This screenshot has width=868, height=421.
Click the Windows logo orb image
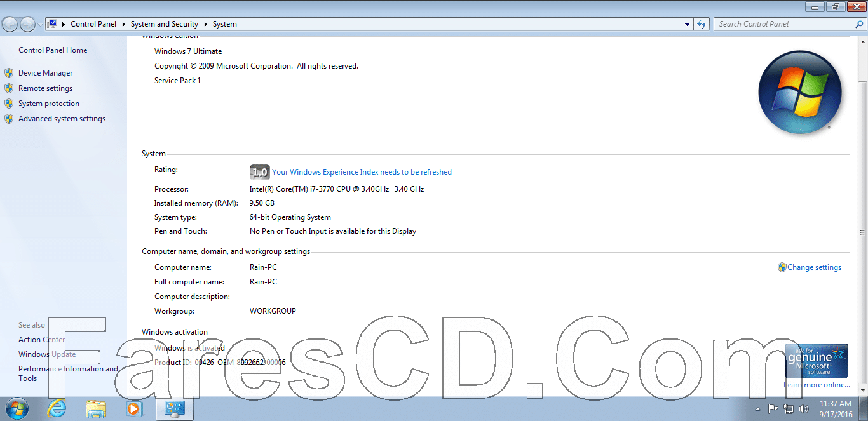800,93
